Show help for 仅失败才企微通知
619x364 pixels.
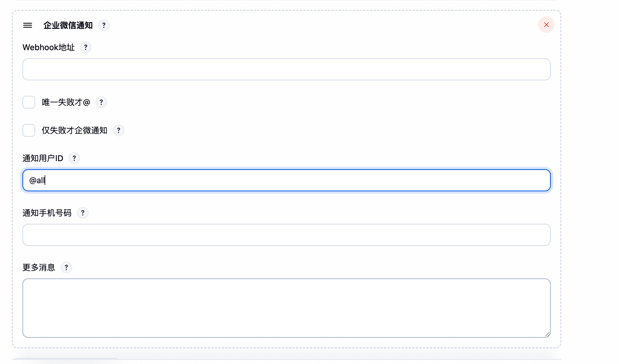click(119, 130)
